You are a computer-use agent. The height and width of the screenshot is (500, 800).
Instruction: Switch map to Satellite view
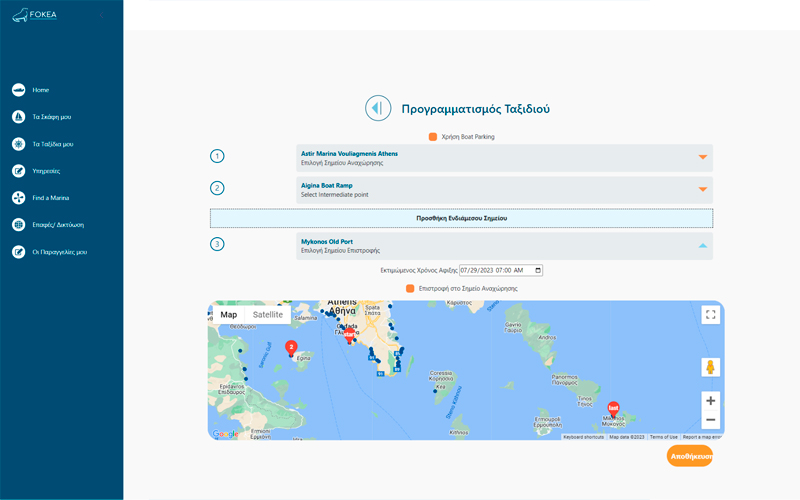(268, 315)
